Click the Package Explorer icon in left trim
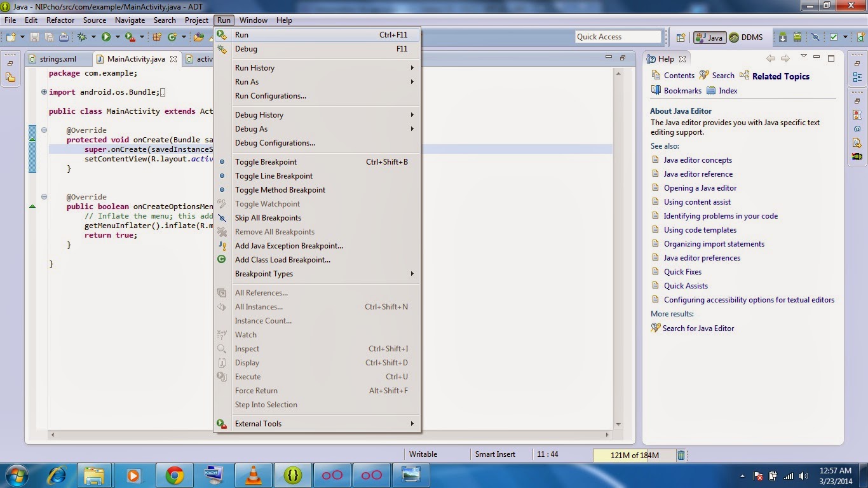The width and height of the screenshot is (868, 488). click(x=10, y=78)
